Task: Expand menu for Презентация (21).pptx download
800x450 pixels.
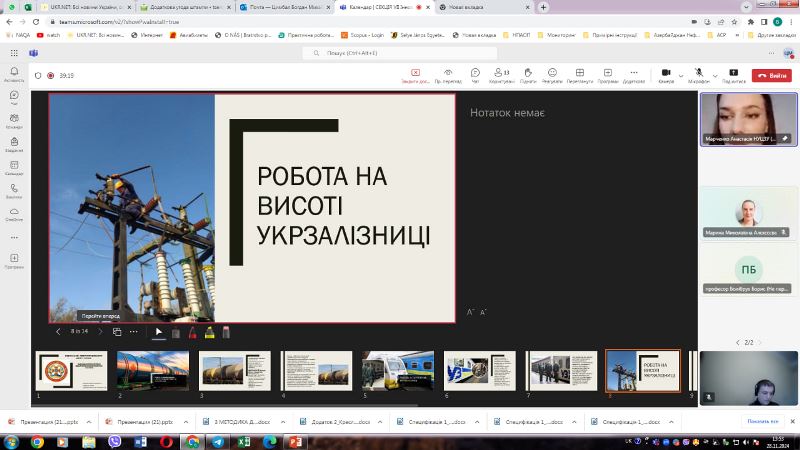Action: point(186,422)
